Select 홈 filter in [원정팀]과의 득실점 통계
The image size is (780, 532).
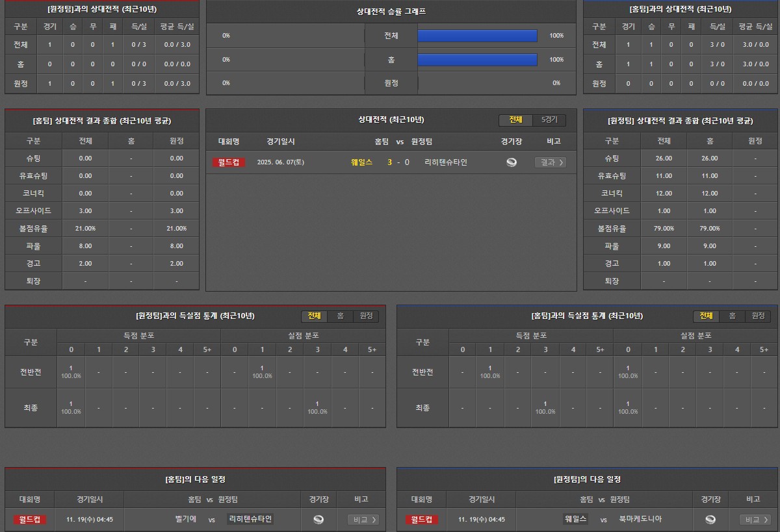[340, 316]
